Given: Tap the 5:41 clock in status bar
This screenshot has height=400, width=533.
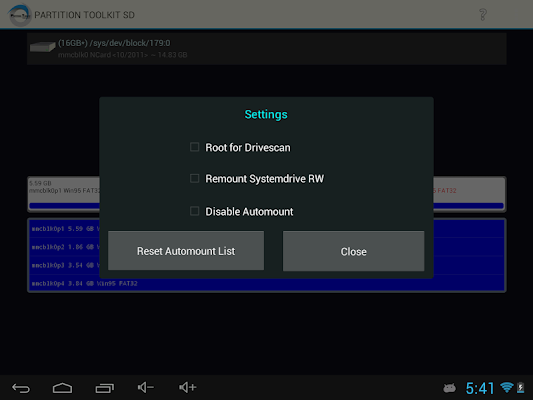Looking at the screenshot, I should coord(479,388).
